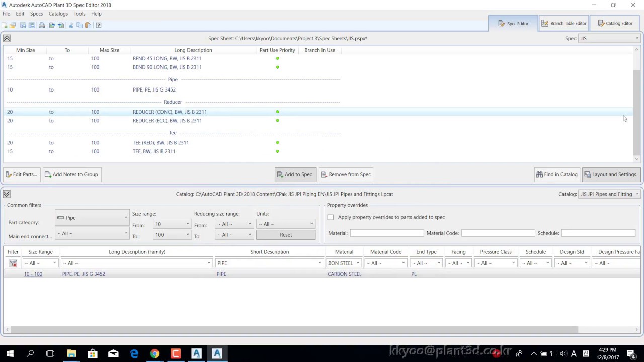Open Size range From dropdown showing 10
The width and height of the screenshot is (644, 362).
[172, 224]
